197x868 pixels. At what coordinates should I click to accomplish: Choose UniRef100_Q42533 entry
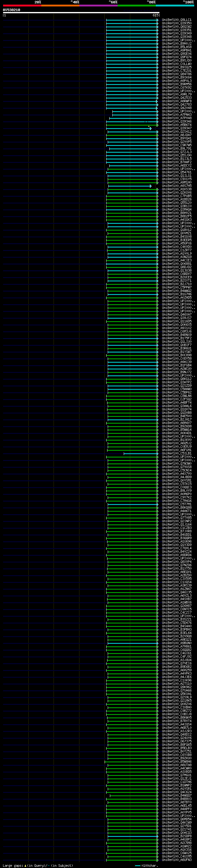tap(176, 98)
